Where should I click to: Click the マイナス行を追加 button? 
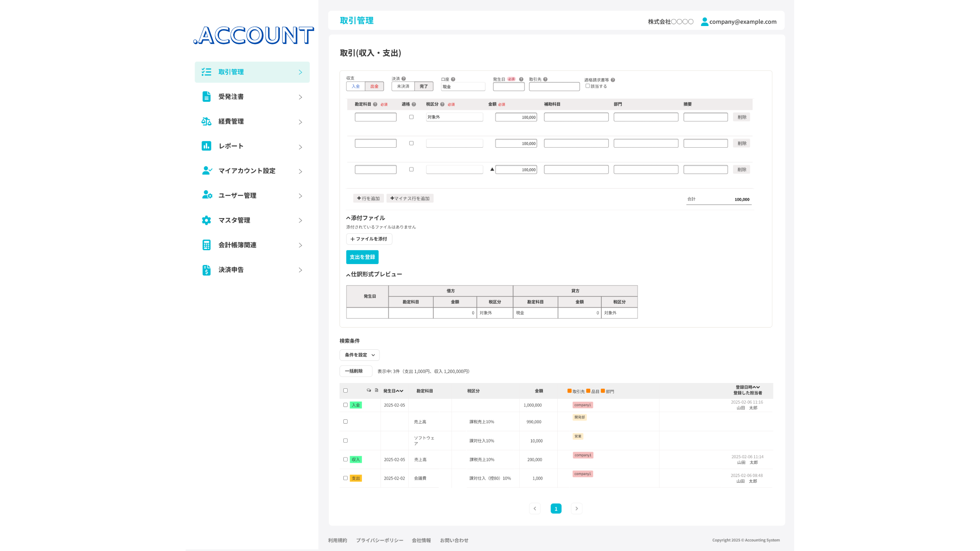click(x=410, y=198)
